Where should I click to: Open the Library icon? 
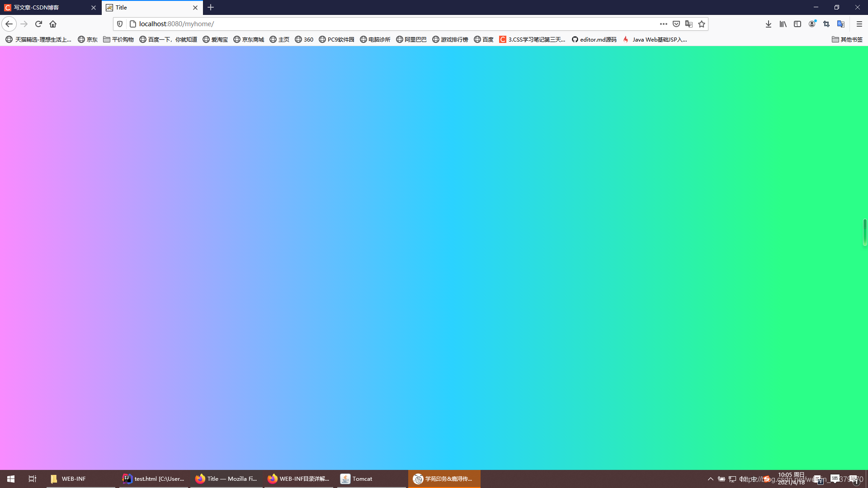click(783, 24)
